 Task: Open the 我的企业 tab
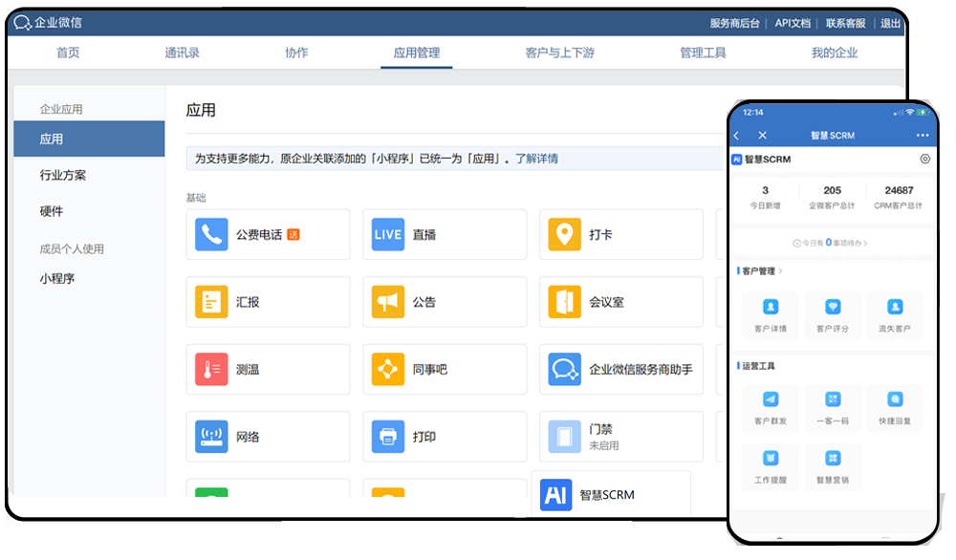tap(834, 53)
